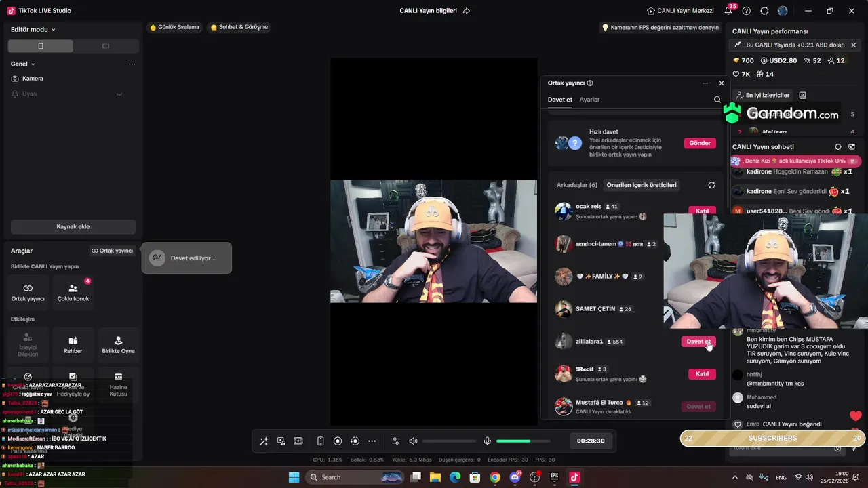
Task: Switch to Önerilen içerik üreticileri list
Action: tap(642, 185)
